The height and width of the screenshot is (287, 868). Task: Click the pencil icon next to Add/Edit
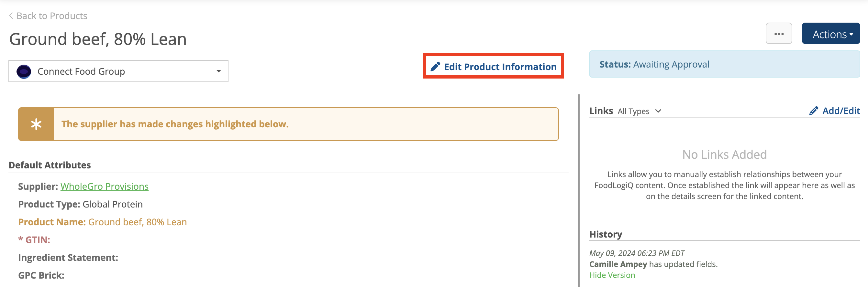(x=813, y=111)
